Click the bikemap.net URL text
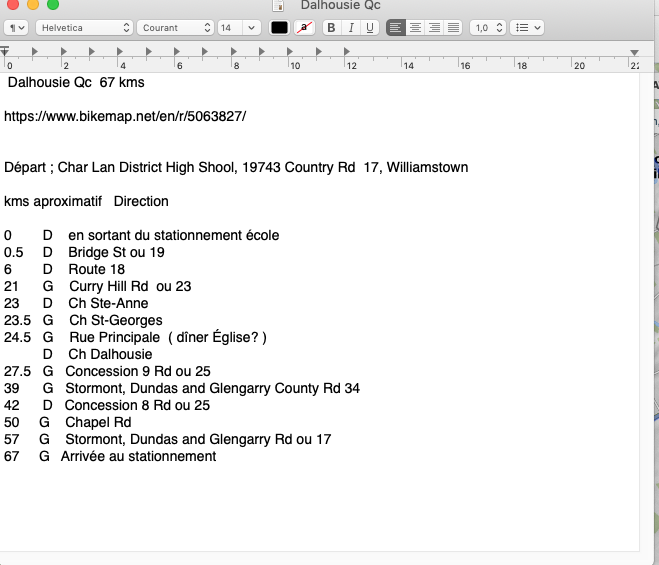The height and width of the screenshot is (565, 659). point(125,116)
